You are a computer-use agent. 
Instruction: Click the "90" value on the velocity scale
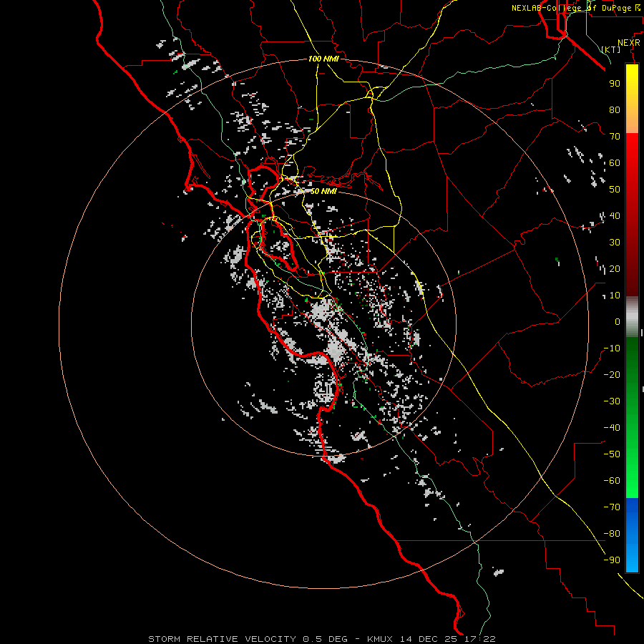(x=615, y=84)
